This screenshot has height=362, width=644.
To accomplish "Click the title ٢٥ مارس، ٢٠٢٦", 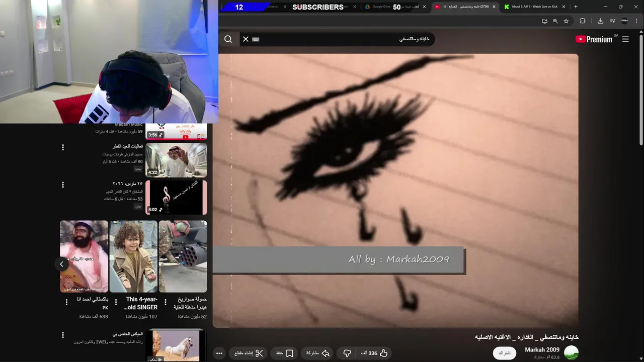I will pos(127,184).
